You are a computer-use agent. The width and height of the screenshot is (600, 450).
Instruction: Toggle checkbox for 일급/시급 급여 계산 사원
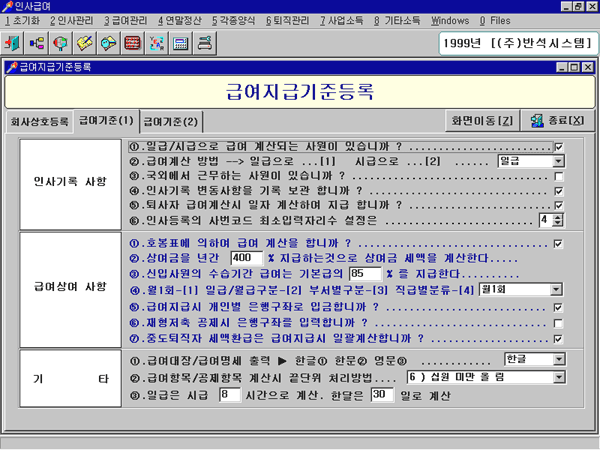pos(559,146)
